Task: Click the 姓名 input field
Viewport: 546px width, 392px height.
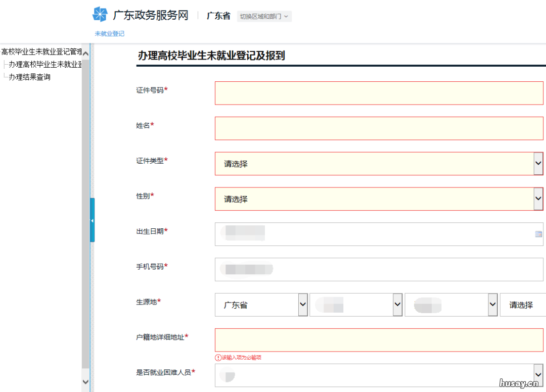Action: pos(379,128)
